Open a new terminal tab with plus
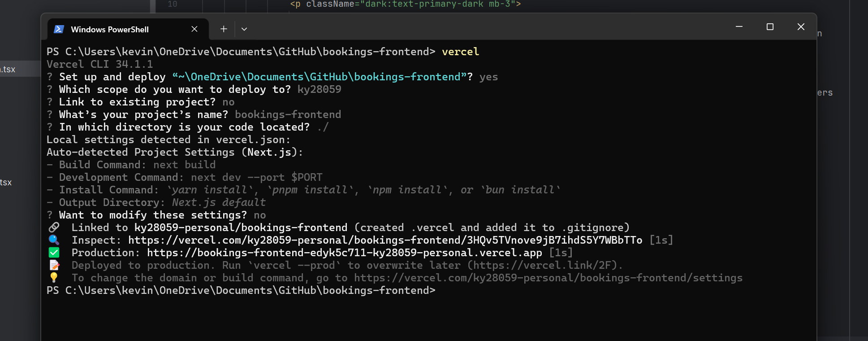Image resolution: width=868 pixels, height=341 pixels. [x=224, y=29]
